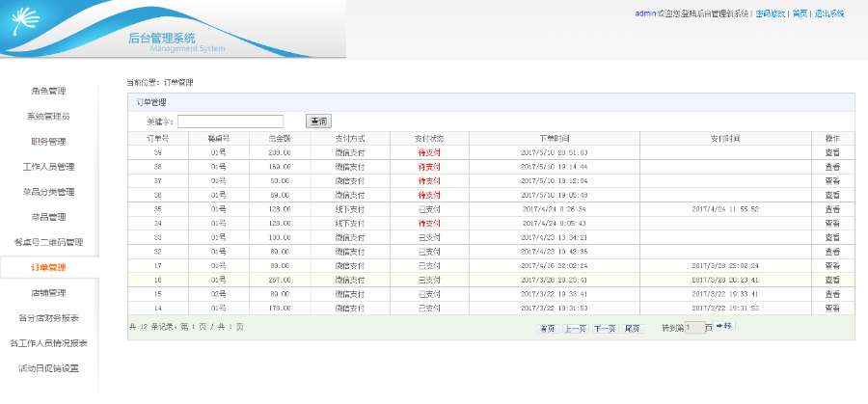Open 角色管理 in the sidebar
This screenshot has width=868, height=404.
tap(49, 92)
